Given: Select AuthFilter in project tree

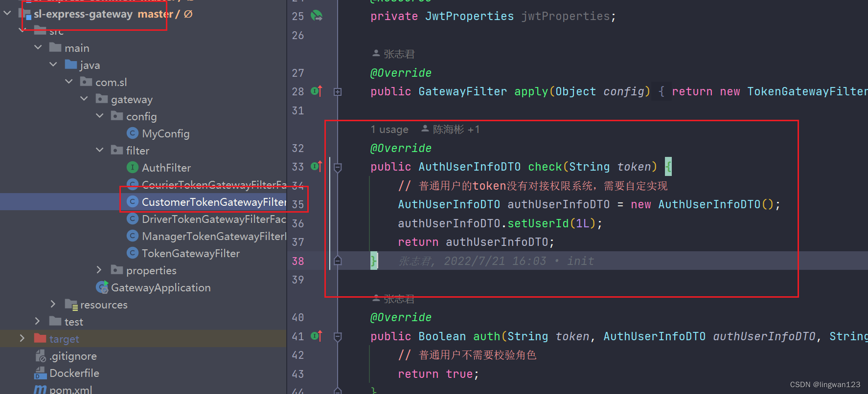Looking at the screenshot, I should pos(166,168).
